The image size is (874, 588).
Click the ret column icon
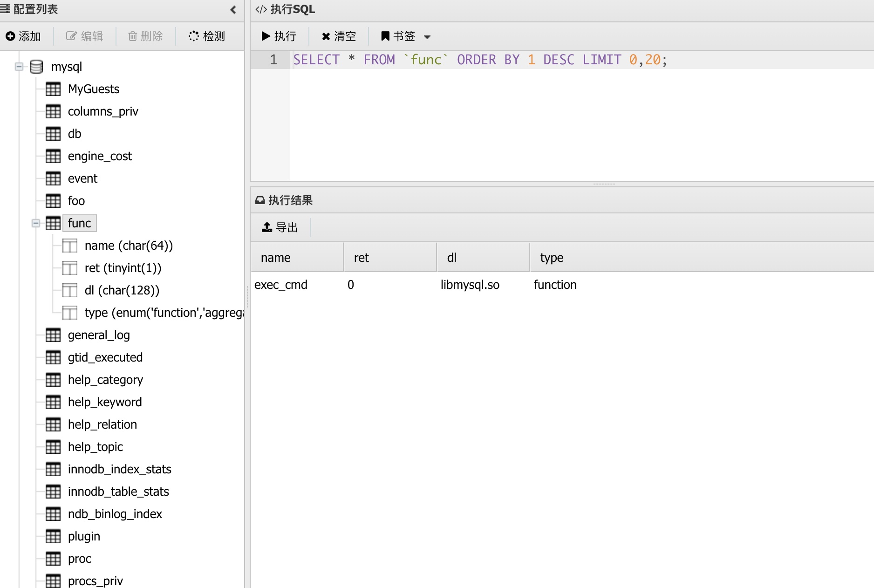(70, 268)
